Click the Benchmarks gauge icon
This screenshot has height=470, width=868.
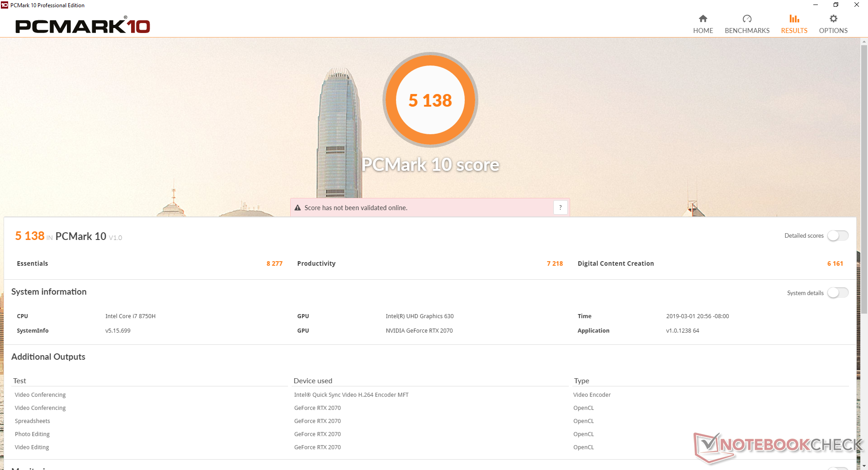(747, 19)
